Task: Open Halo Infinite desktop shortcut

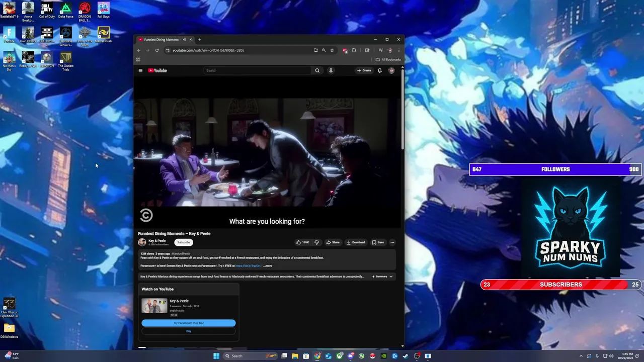Action: [x=28, y=35]
